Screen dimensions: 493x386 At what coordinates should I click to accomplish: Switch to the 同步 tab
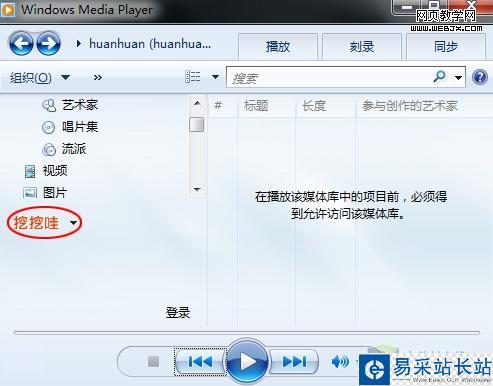click(446, 47)
